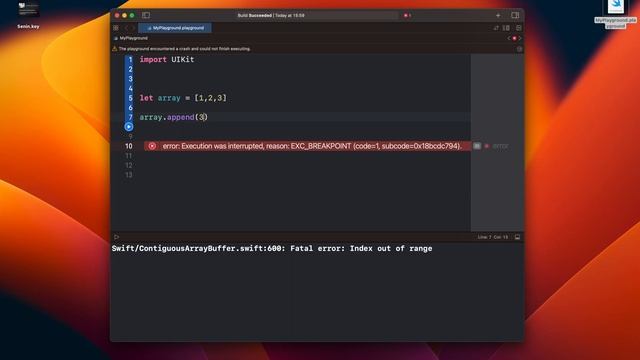Image resolution: width=640 pixels, height=360 pixels.
Task: Click the red error indicator in jump bar
Action: [x=514, y=38]
